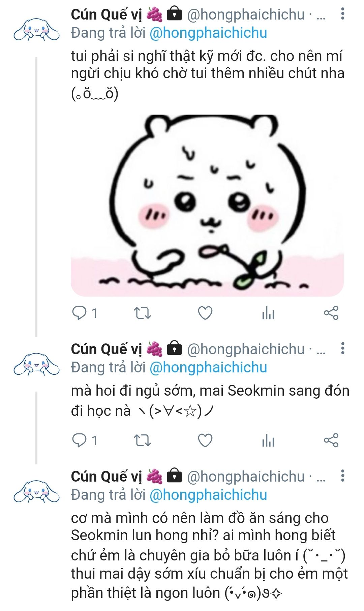Reply to the tweet about Seokmin sang đón
The height and width of the screenshot is (611, 364).
coord(80,440)
